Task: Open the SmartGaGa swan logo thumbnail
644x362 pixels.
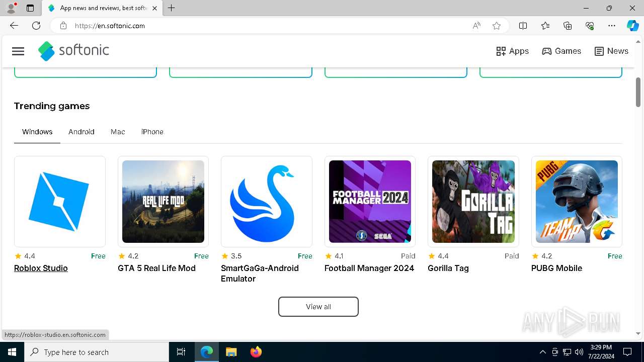Action: [267, 202]
